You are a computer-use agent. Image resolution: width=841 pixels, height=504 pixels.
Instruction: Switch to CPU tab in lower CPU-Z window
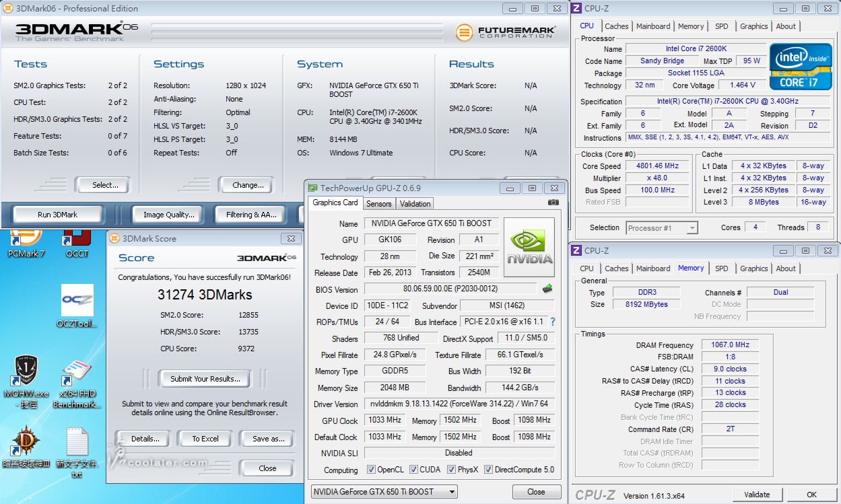coord(586,268)
